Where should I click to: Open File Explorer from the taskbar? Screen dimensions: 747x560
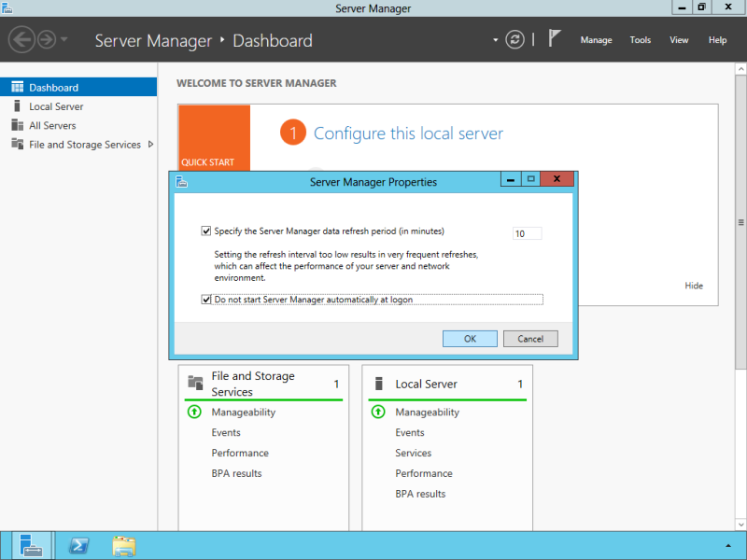point(124,546)
